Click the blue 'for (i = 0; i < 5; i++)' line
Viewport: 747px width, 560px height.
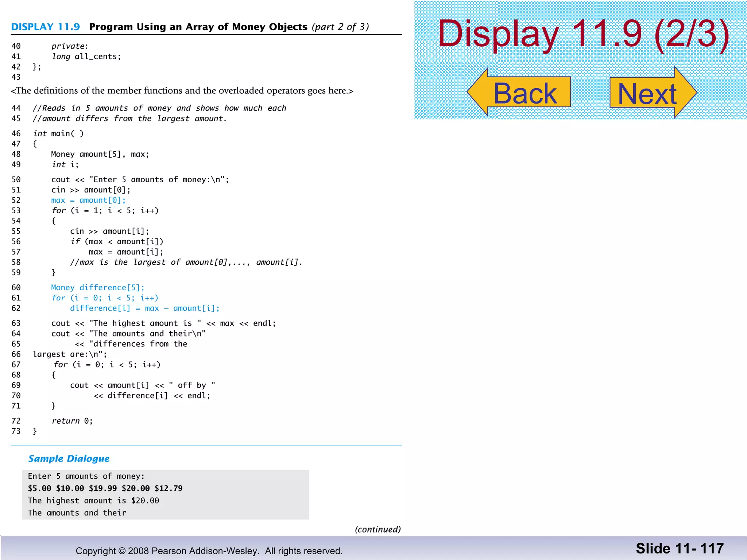pyautogui.click(x=105, y=298)
